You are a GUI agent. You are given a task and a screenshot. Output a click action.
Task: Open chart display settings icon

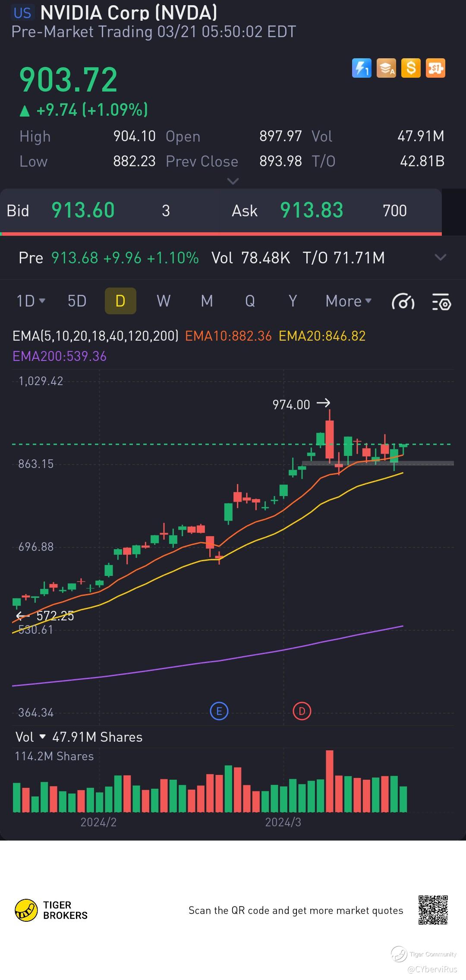click(x=441, y=301)
